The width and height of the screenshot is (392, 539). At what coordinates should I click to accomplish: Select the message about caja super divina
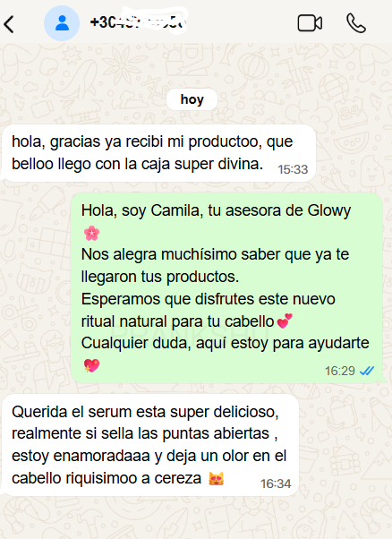[159, 153]
